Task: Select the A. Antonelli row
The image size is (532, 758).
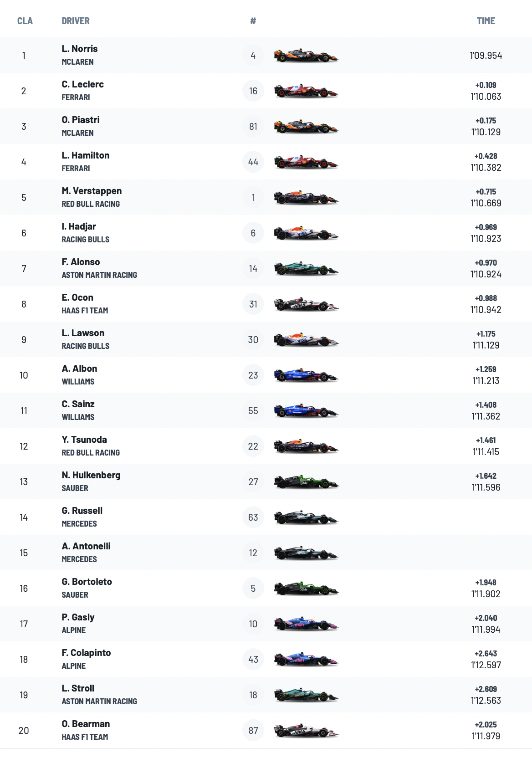Action: (x=266, y=553)
